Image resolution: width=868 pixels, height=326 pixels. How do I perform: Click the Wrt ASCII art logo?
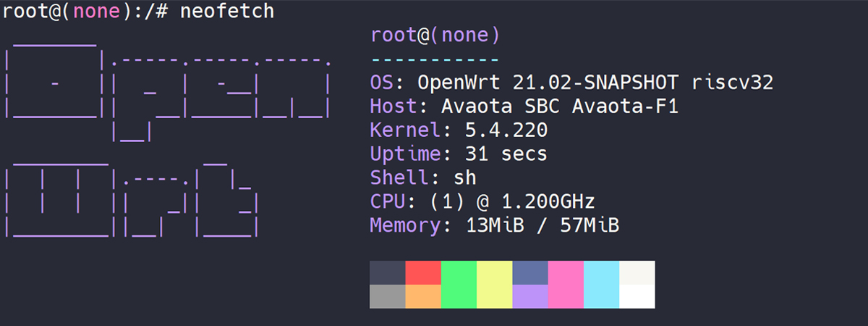tap(131, 199)
